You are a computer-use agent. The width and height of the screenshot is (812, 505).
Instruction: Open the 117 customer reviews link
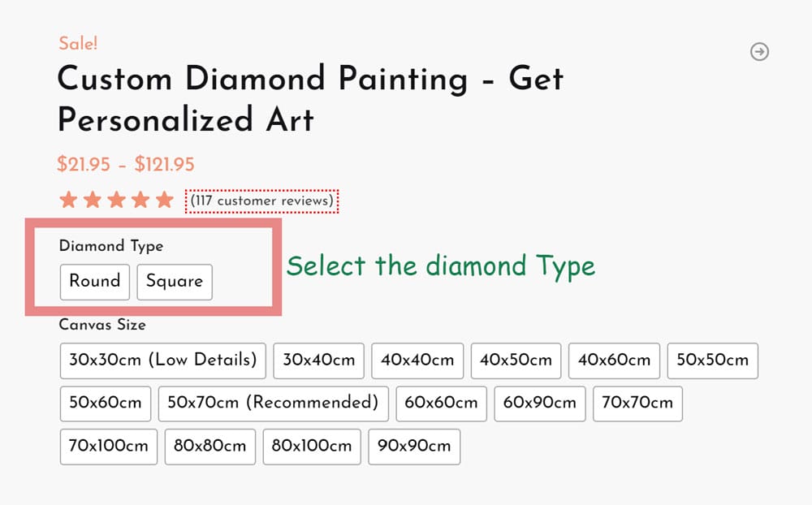coord(261,201)
